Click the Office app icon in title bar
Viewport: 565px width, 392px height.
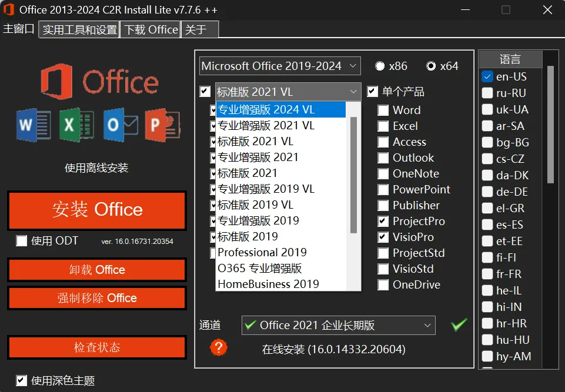point(9,9)
